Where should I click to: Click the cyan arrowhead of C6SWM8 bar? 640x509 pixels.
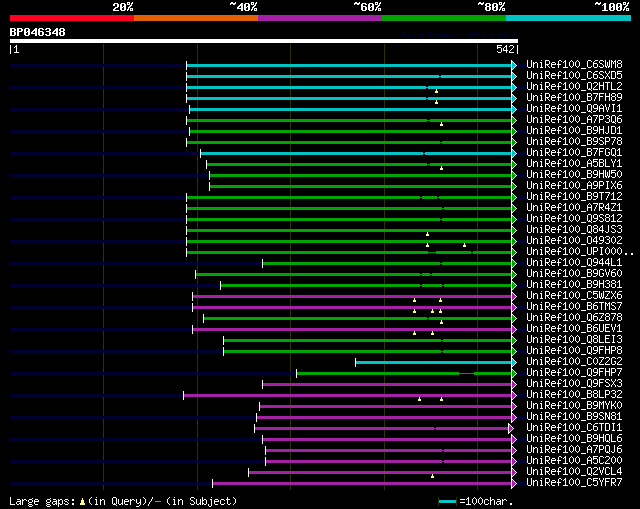(514, 65)
